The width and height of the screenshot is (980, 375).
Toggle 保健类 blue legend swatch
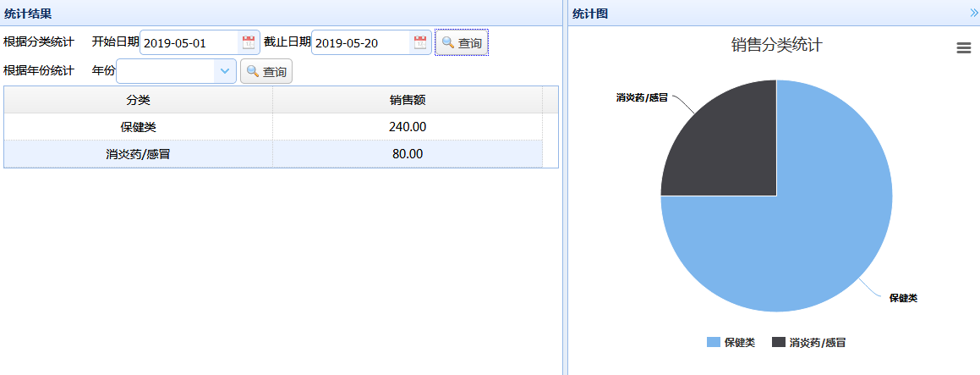tap(713, 342)
